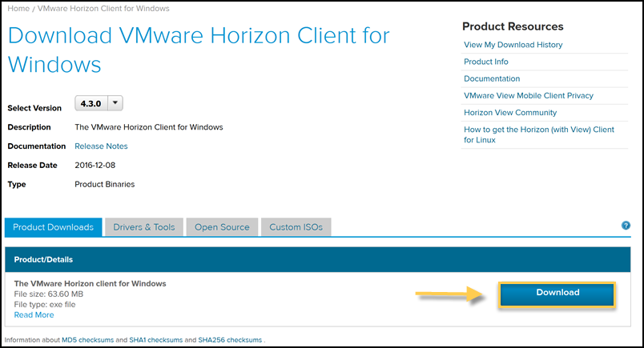The height and width of the screenshot is (348, 644).
Task: Open the SHA256 checksums link
Action: click(x=230, y=340)
